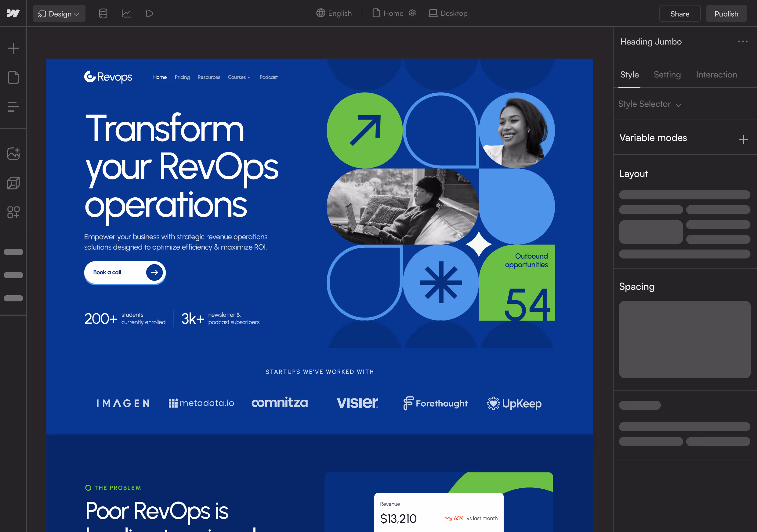
Task: Open the Apps grid icon
Action: coord(13,213)
